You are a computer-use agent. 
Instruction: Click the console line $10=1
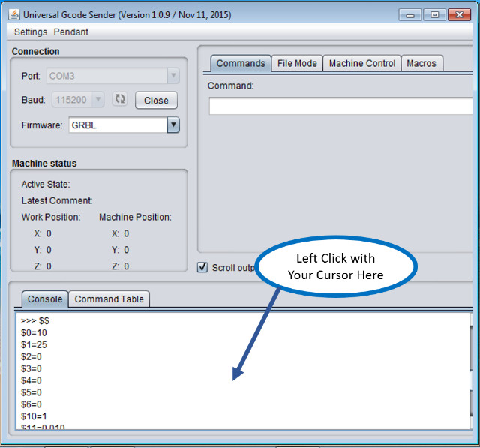tap(34, 416)
